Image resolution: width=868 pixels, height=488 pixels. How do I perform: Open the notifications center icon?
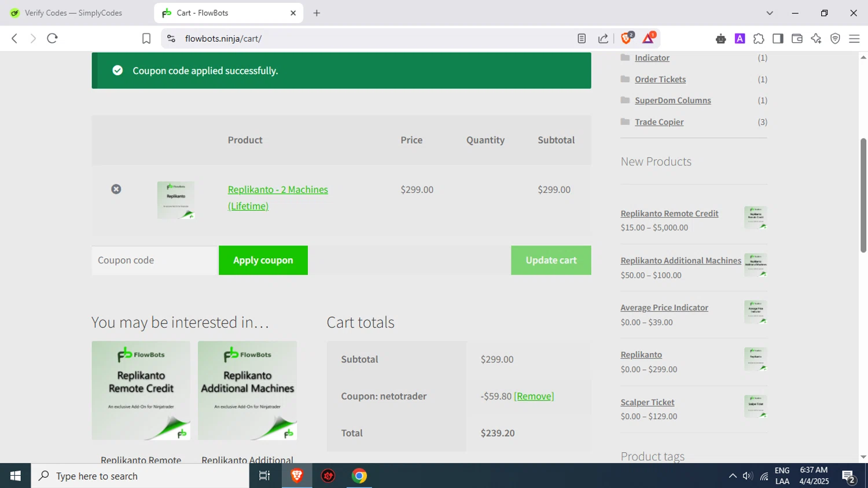[849, 476]
